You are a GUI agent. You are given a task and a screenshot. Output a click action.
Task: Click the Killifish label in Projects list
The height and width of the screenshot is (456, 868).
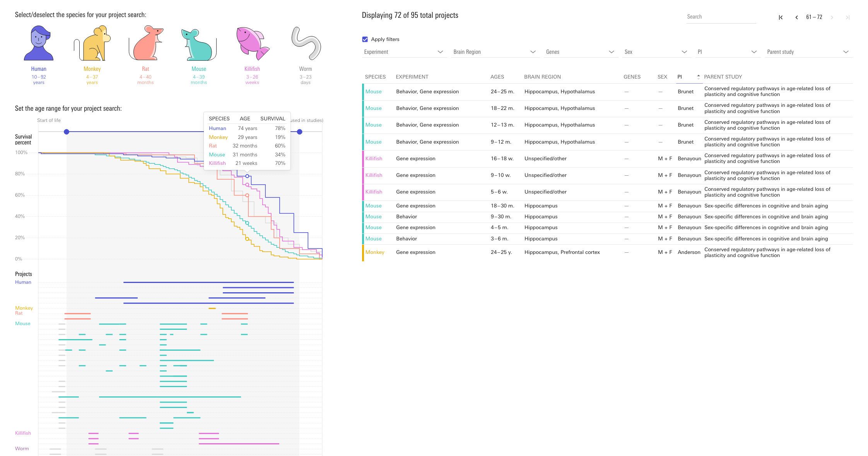tap(23, 433)
